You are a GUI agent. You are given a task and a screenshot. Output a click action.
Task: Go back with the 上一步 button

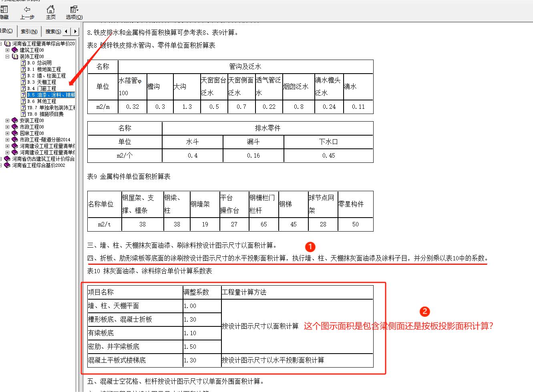27,12
